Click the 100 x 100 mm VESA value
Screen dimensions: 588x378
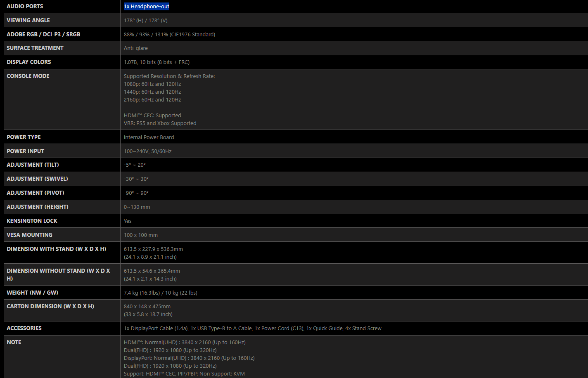[141, 235]
